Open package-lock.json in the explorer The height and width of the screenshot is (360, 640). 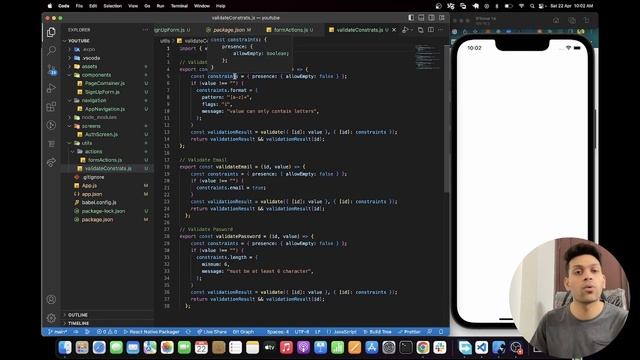(x=103, y=211)
